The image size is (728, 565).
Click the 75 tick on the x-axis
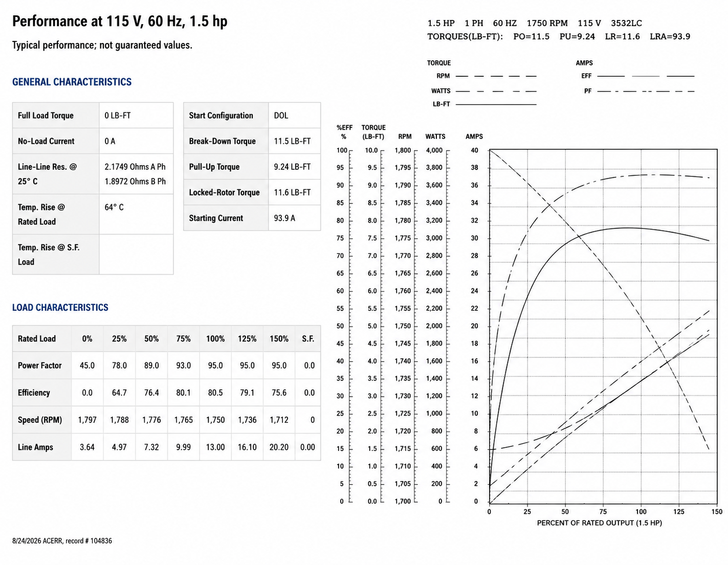[x=603, y=511]
